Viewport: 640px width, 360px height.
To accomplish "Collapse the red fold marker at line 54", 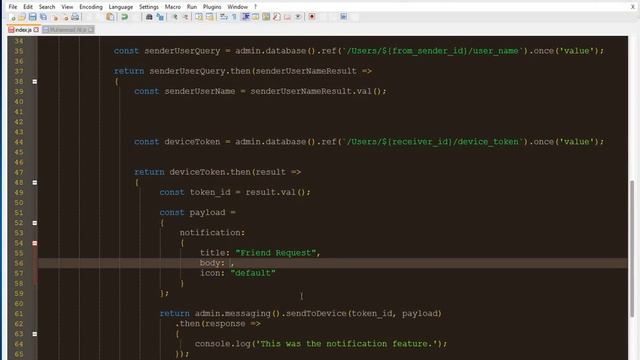I will click(35, 243).
